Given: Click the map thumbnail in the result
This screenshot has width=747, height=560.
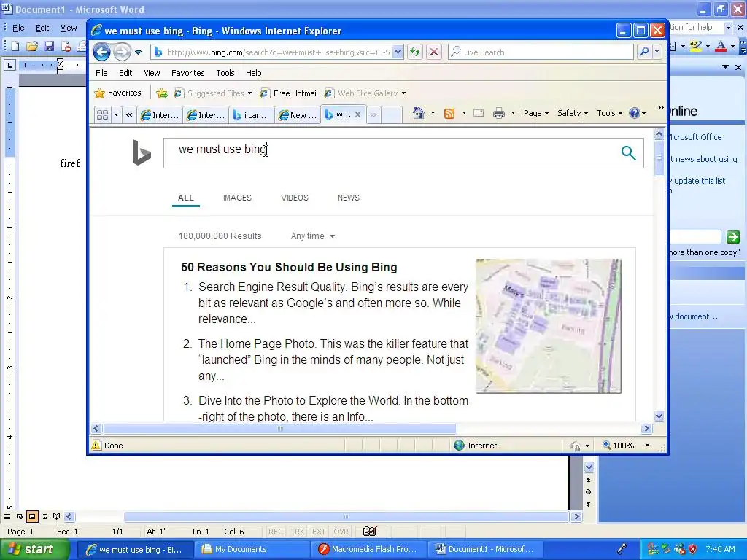Looking at the screenshot, I should [x=549, y=326].
